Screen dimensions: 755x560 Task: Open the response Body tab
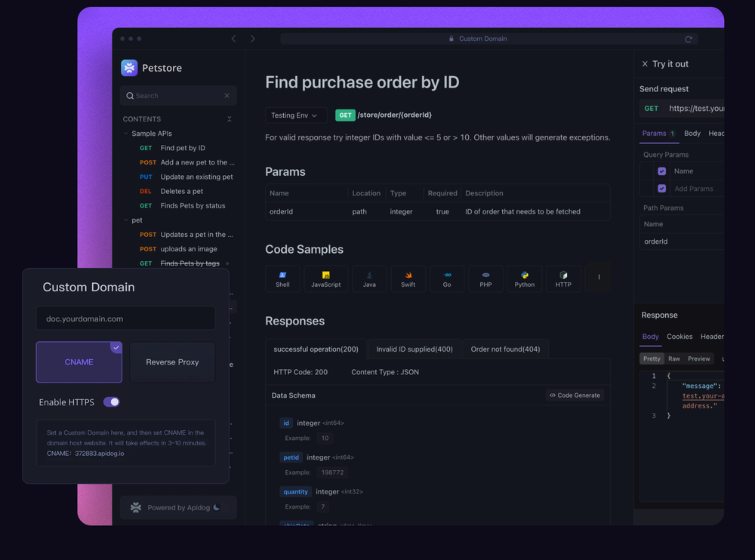click(650, 337)
